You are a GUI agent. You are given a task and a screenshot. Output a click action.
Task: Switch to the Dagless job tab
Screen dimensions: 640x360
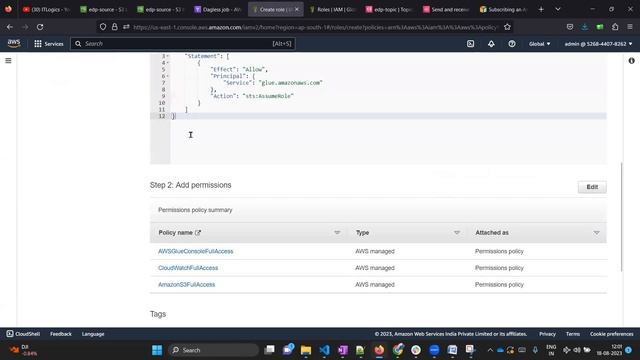[x=218, y=9]
